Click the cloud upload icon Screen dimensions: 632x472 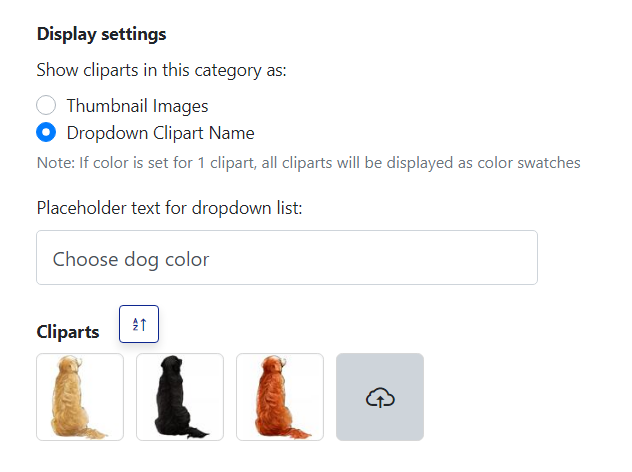click(380, 398)
